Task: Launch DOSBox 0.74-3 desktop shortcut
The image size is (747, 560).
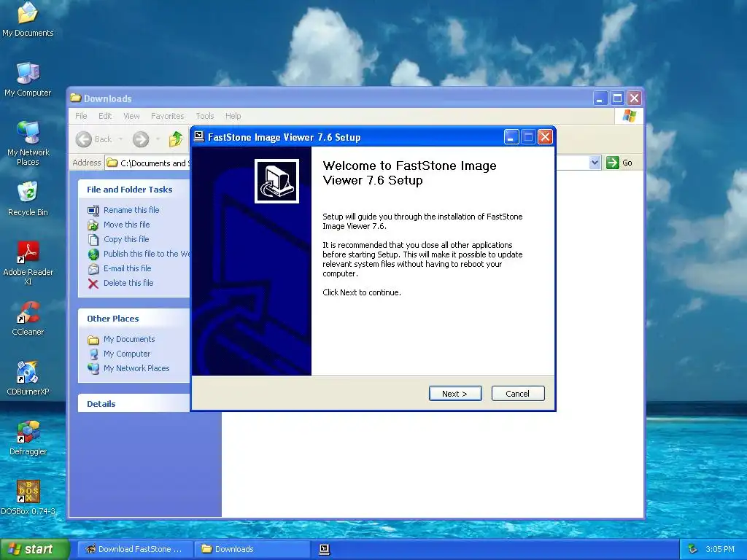Action: [x=28, y=497]
